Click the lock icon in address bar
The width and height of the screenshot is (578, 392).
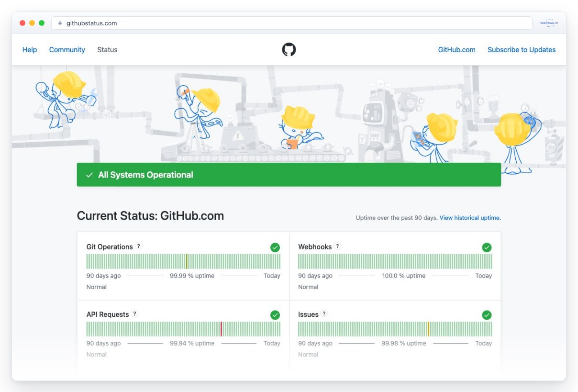(60, 23)
